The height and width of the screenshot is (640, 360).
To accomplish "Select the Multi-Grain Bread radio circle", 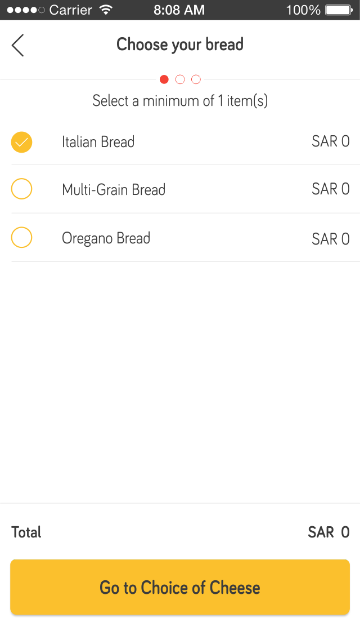I will click(x=22, y=189).
